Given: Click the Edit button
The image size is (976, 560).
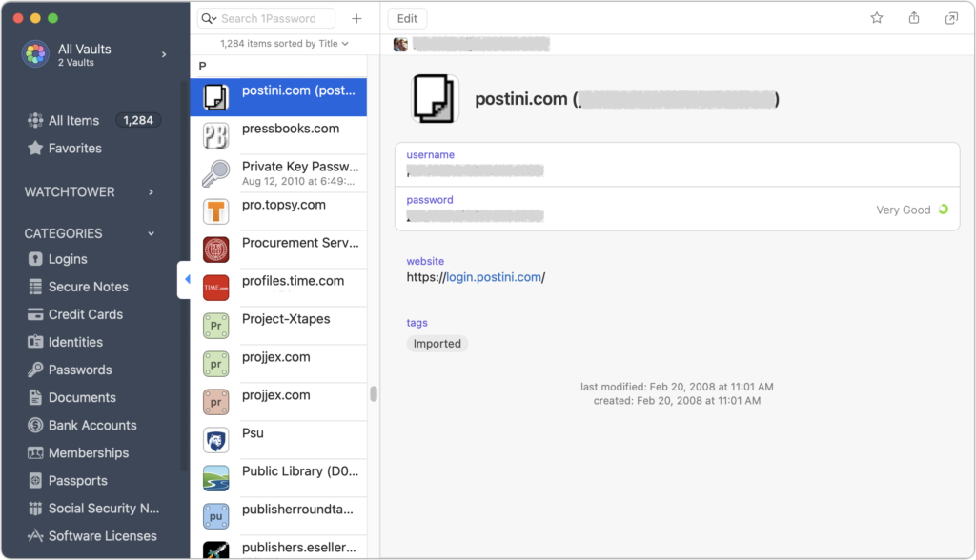Looking at the screenshot, I should (407, 18).
